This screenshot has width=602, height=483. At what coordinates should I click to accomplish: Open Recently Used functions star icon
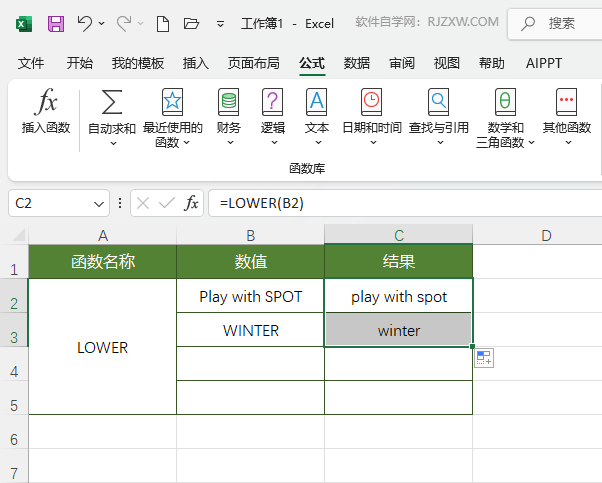coord(172,102)
